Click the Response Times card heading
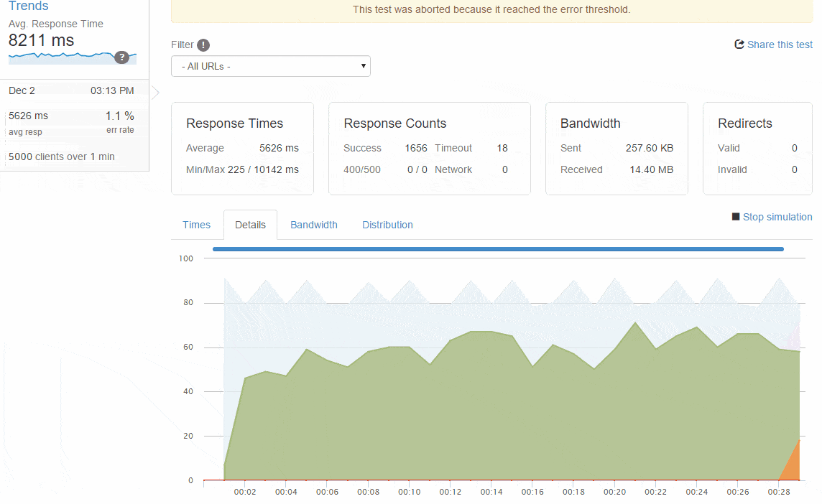 [x=234, y=123]
